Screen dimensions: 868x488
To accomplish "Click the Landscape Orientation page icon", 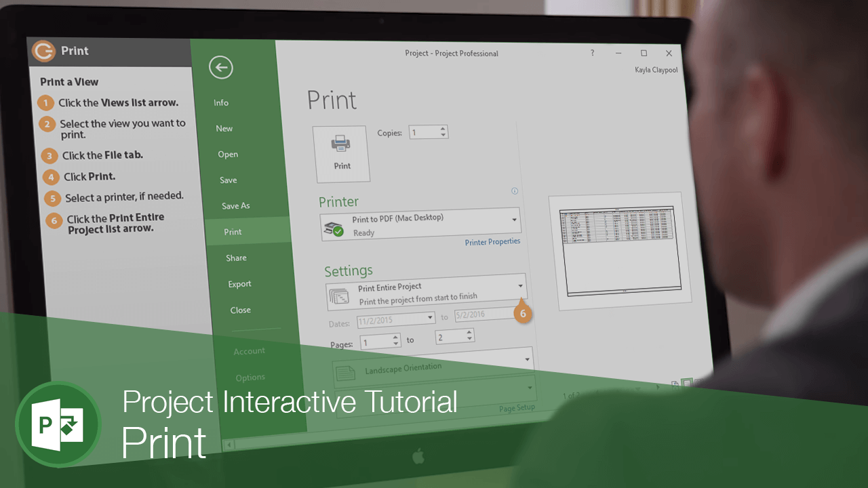I will click(x=346, y=373).
